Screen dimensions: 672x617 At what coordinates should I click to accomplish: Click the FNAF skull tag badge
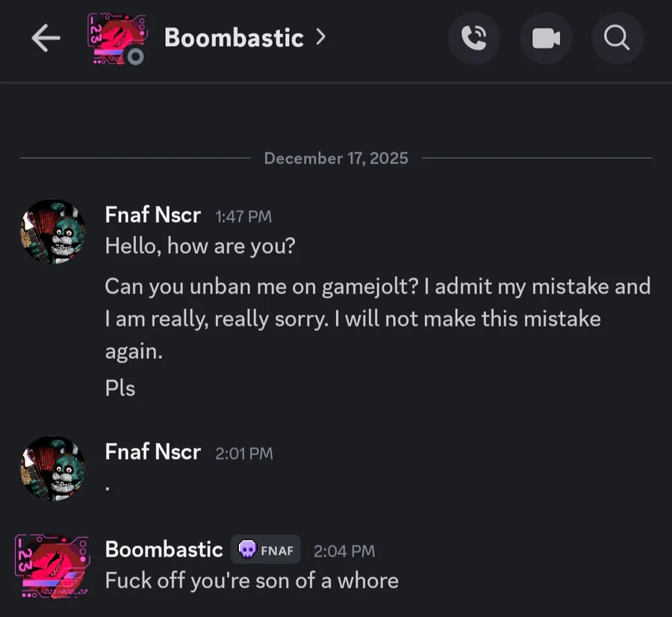(x=265, y=551)
